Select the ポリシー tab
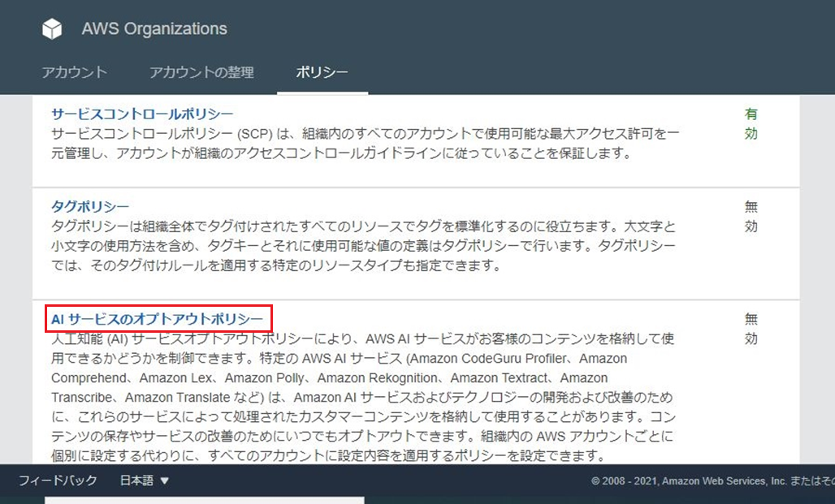 [x=322, y=72]
